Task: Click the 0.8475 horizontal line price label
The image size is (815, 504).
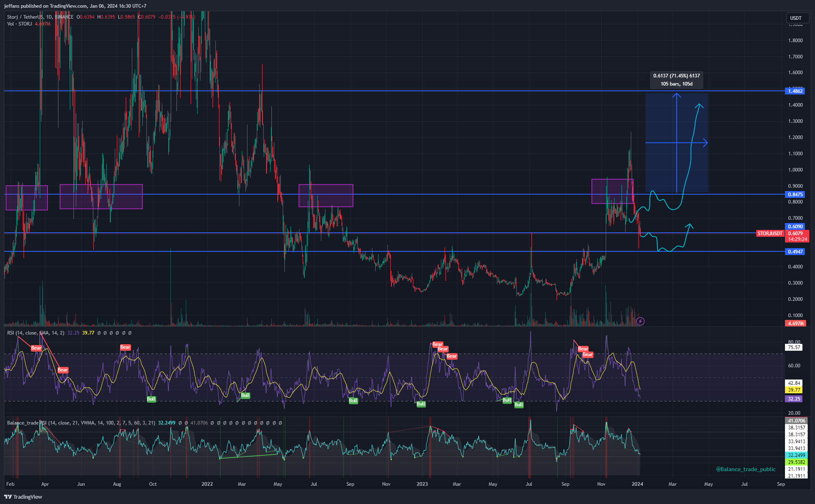Action: pos(795,195)
